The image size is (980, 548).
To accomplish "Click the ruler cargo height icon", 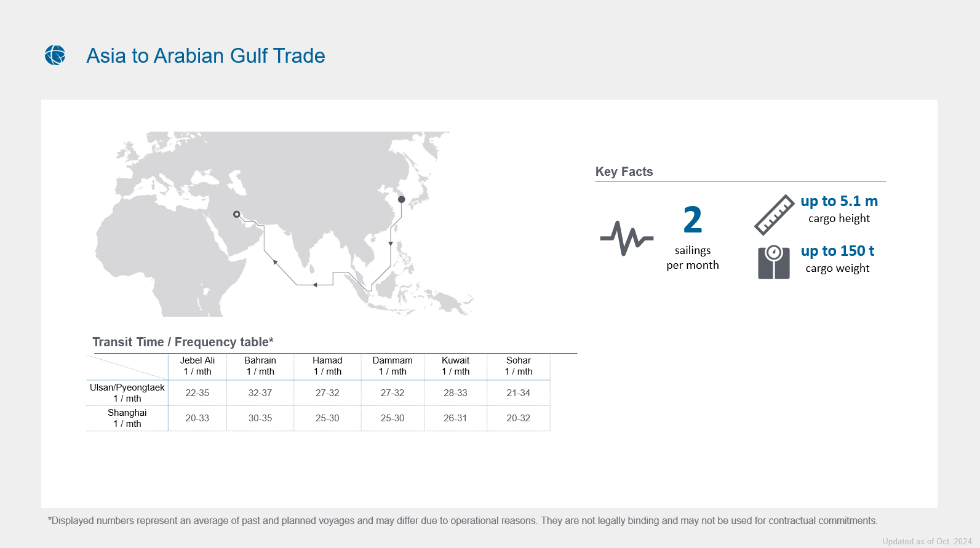I will [x=775, y=215].
